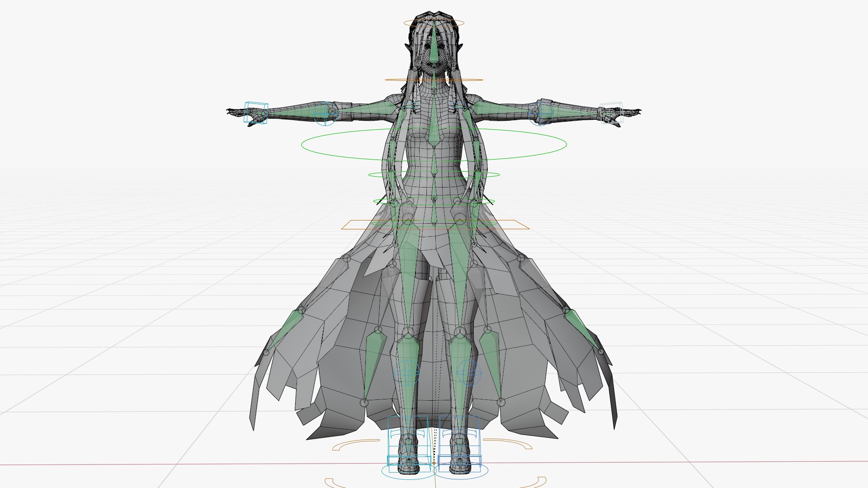Select the outermost green skirt bone on the screen-right side
Image resolution: width=868 pixels, height=488 pixels.
(584, 330)
